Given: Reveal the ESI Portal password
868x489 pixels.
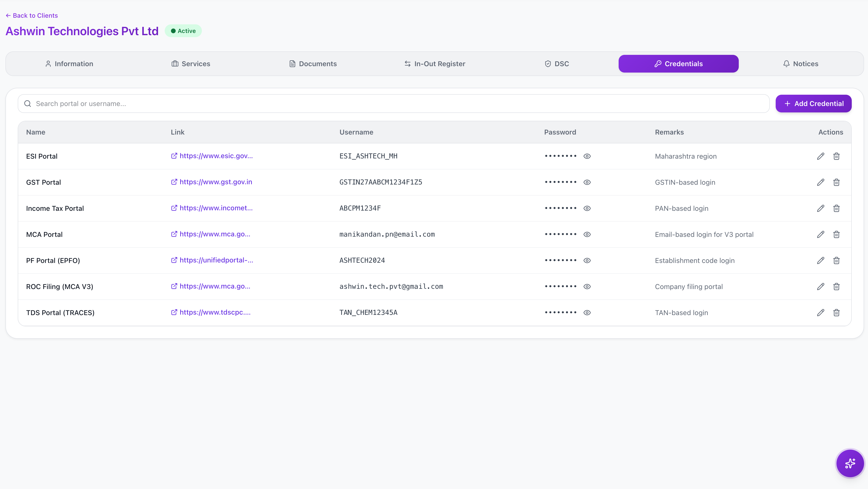Looking at the screenshot, I should 587,156.
